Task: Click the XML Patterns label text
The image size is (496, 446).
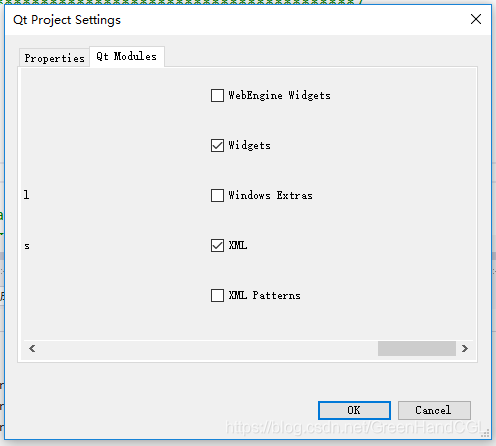Action: (264, 295)
